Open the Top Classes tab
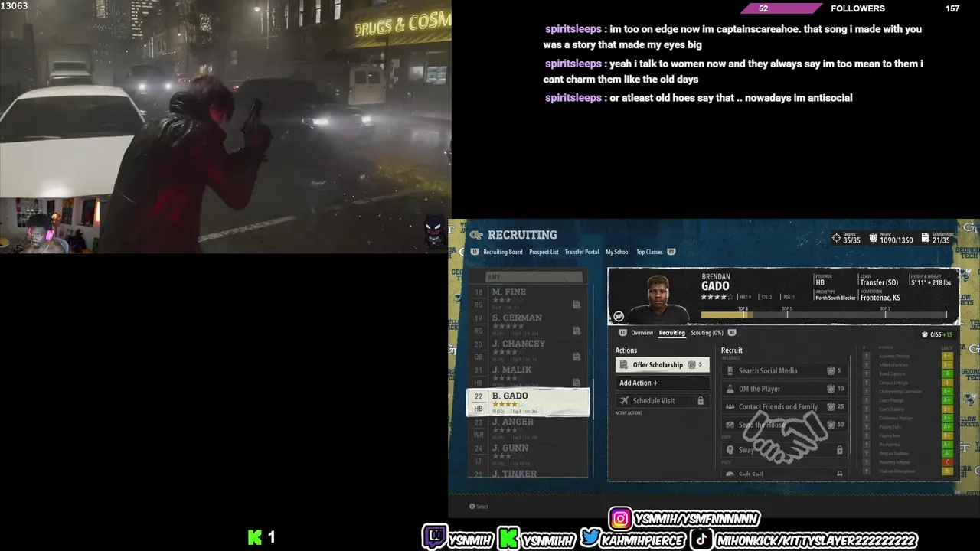The width and height of the screenshot is (980, 551). point(649,252)
